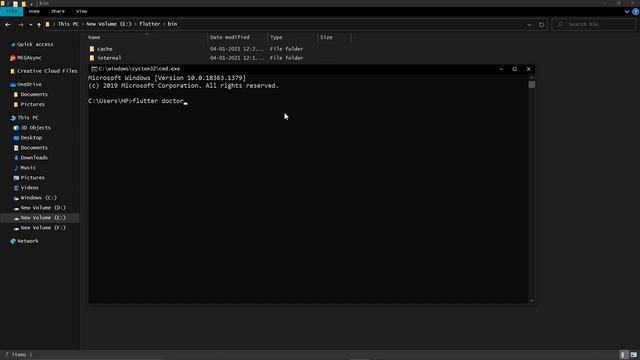Open New Volume (F:) drive
Image resolution: width=640 pixels, height=360 pixels.
[x=43, y=228]
